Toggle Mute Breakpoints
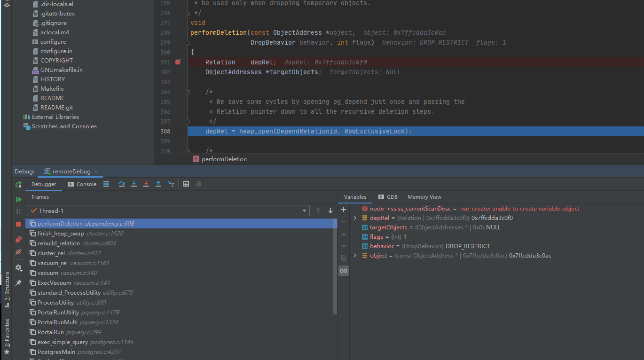 (x=18, y=252)
